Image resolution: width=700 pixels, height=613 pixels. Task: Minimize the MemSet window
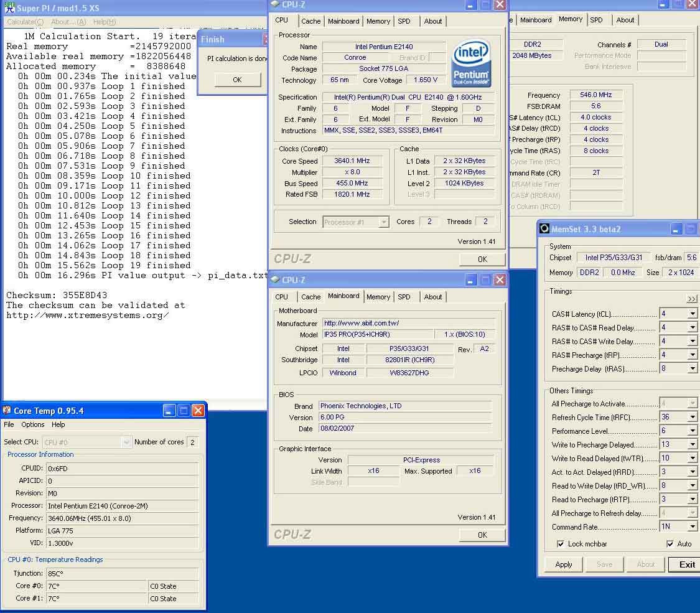(676, 229)
